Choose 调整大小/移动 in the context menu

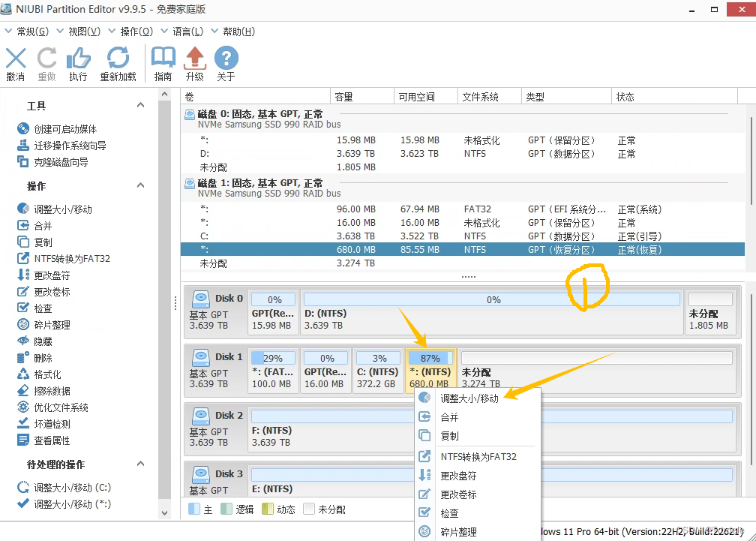click(x=477, y=398)
